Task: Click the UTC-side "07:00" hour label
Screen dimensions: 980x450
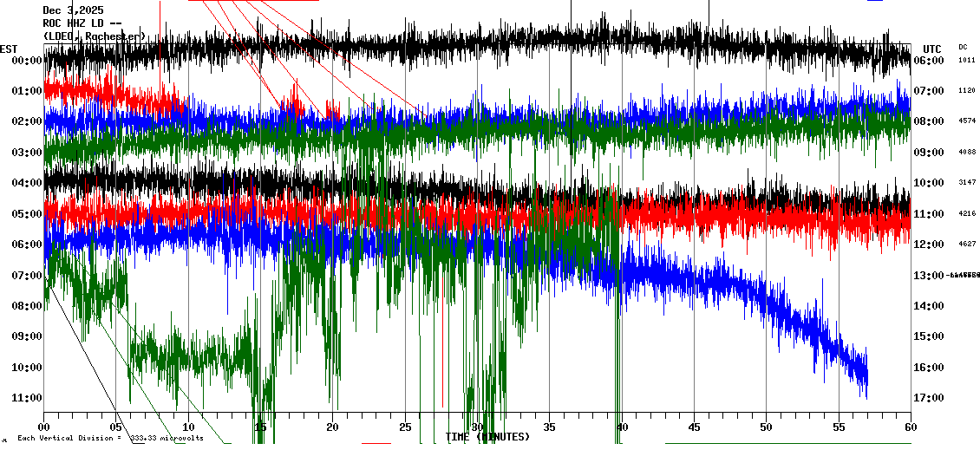Action: (x=928, y=91)
